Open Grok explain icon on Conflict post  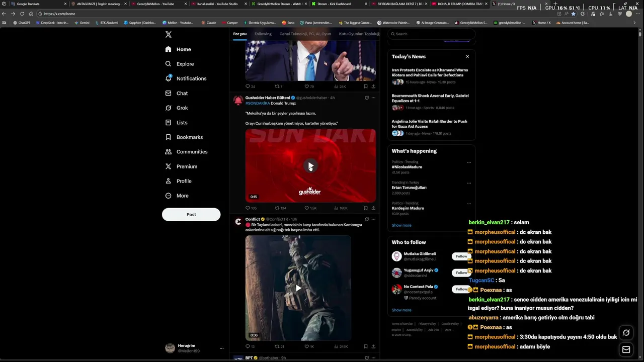366,219
